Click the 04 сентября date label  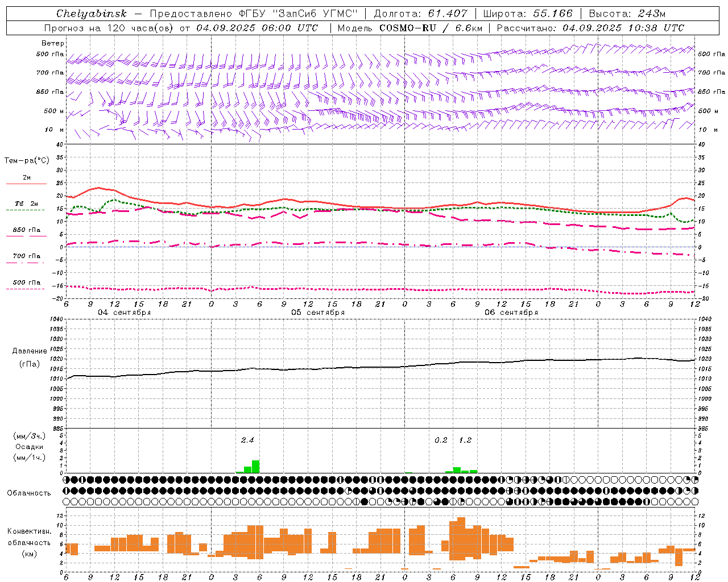(124, 313)
